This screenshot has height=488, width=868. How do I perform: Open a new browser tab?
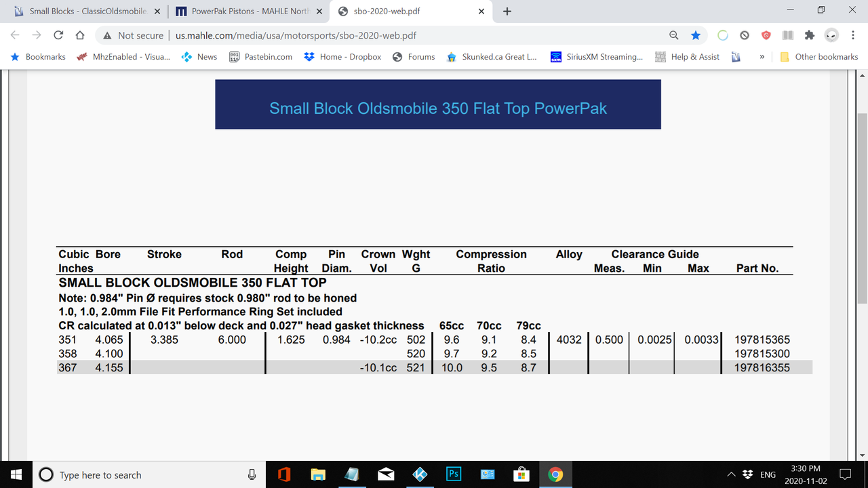click(507, 12)
